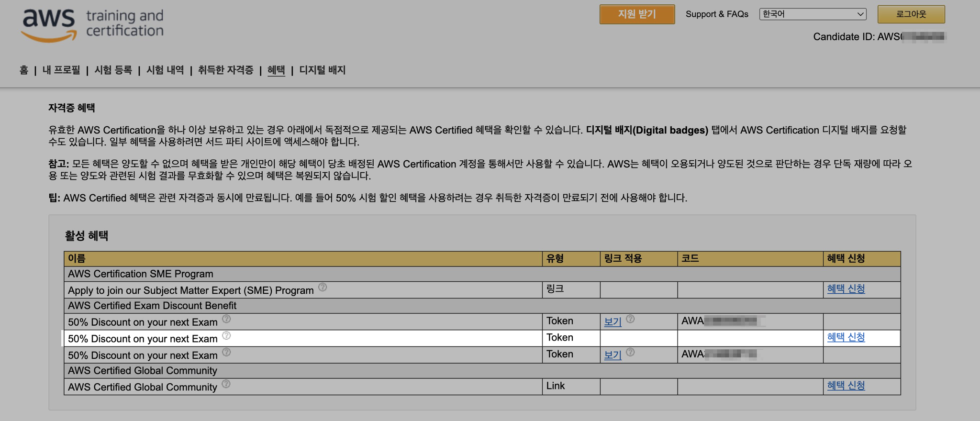This screenshot has width=980, height=421.
Task: Open Support & FAQs link
Action: coord(717,14)
